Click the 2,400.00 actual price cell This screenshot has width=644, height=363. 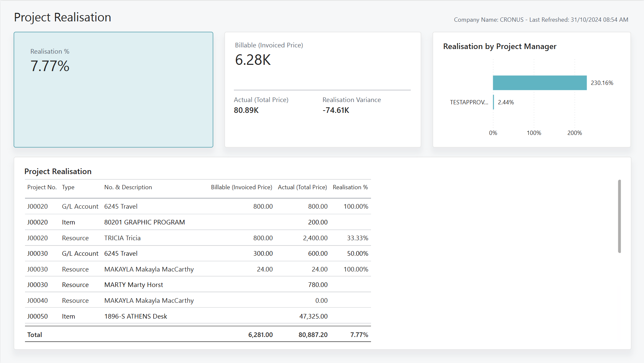tap(315, 238)
